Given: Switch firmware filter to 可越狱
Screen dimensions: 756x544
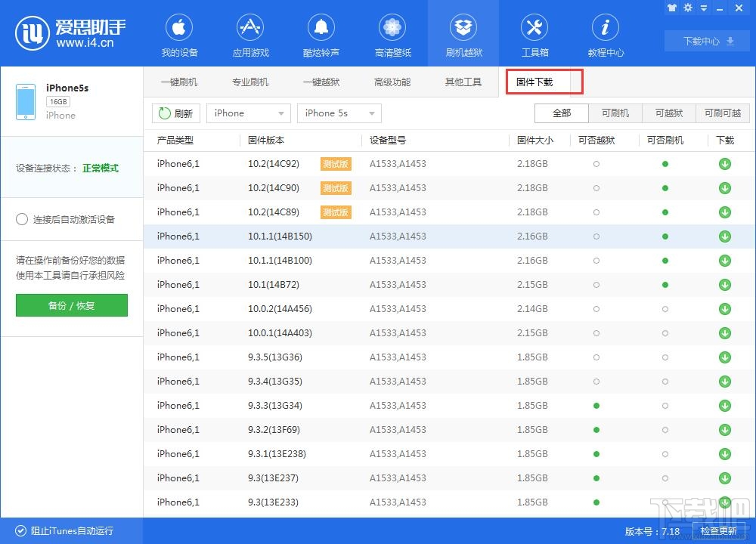Looking at the screenshot, I should coord(668,113).
